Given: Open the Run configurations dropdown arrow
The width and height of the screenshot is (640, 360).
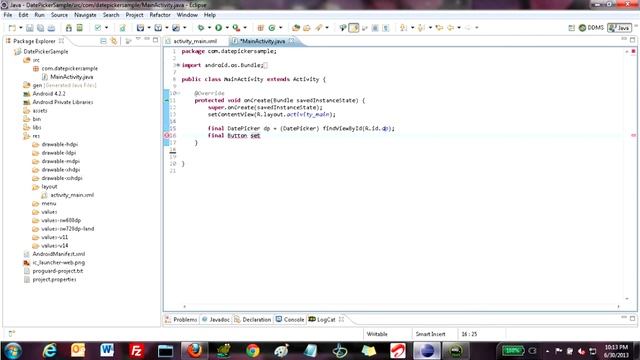Looking at the screenshot, I should click(227, 28).
